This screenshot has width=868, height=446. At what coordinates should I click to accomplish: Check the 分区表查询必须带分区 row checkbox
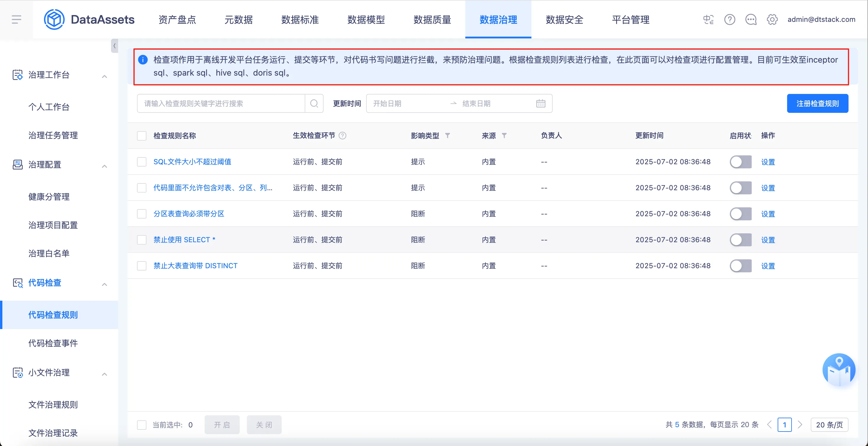[x=142, y=214]
